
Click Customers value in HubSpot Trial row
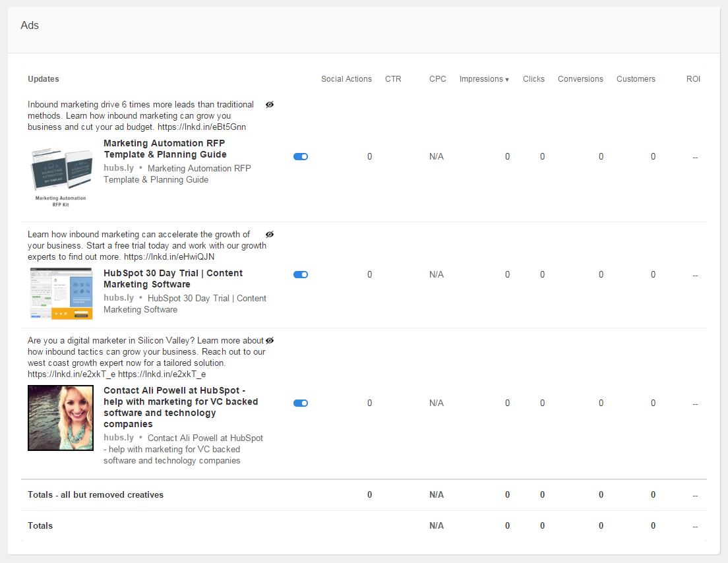coord(653,275)
